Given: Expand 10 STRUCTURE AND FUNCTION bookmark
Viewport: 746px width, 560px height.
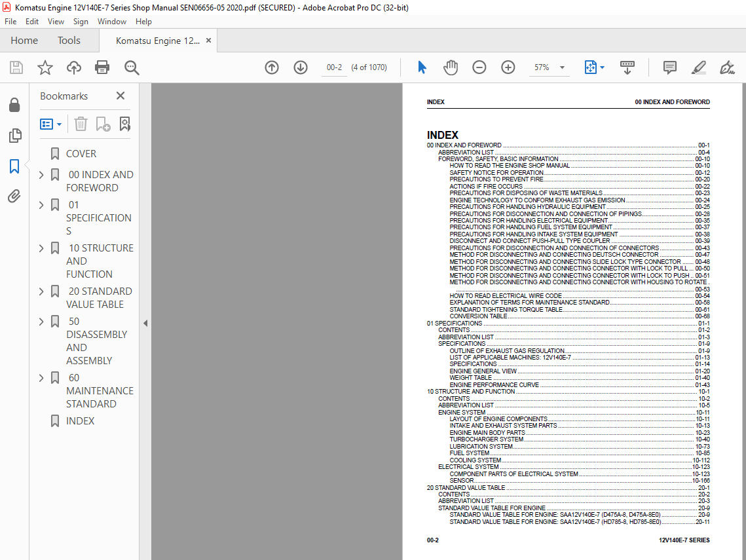Looking at the screenshot, I should (41, 248).
